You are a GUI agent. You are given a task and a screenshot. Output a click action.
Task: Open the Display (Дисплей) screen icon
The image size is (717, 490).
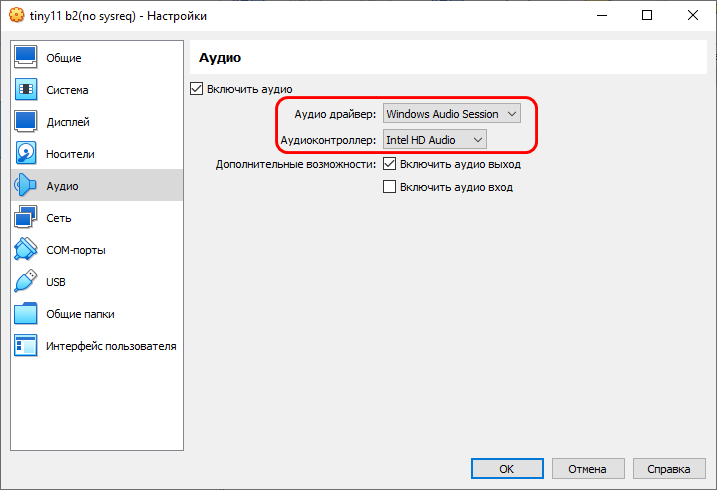pyautogui.click(x=26, y=122)
